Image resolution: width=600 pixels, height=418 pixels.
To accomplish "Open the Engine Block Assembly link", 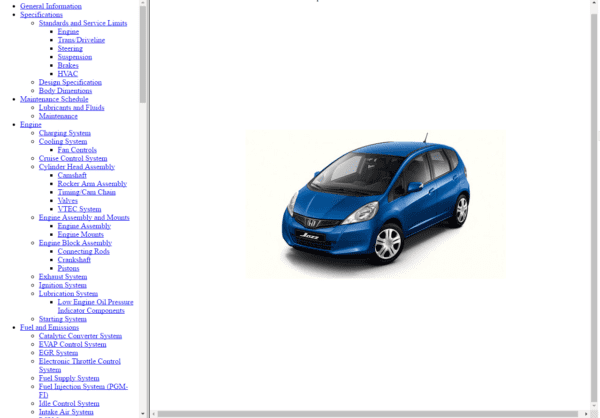I will (x=75, y=243).
